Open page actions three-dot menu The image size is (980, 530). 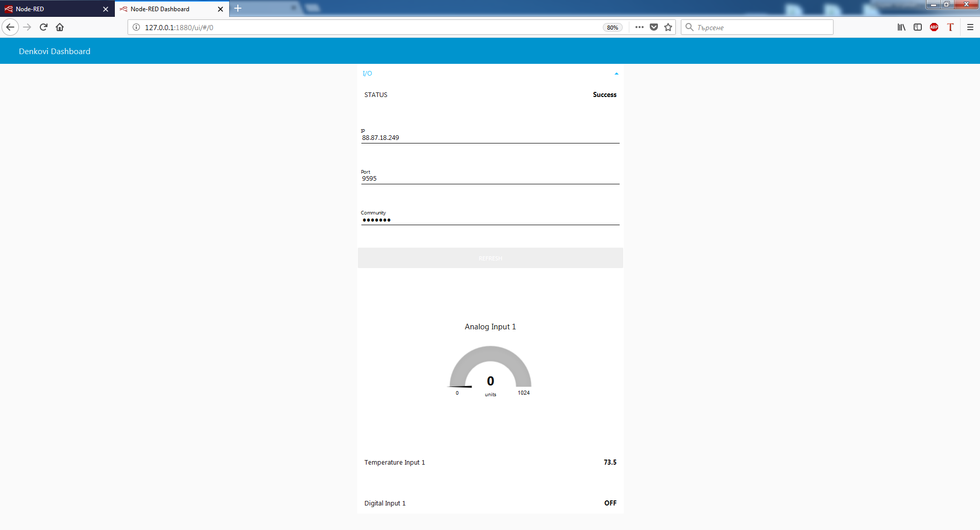click(x=640, y=27)
